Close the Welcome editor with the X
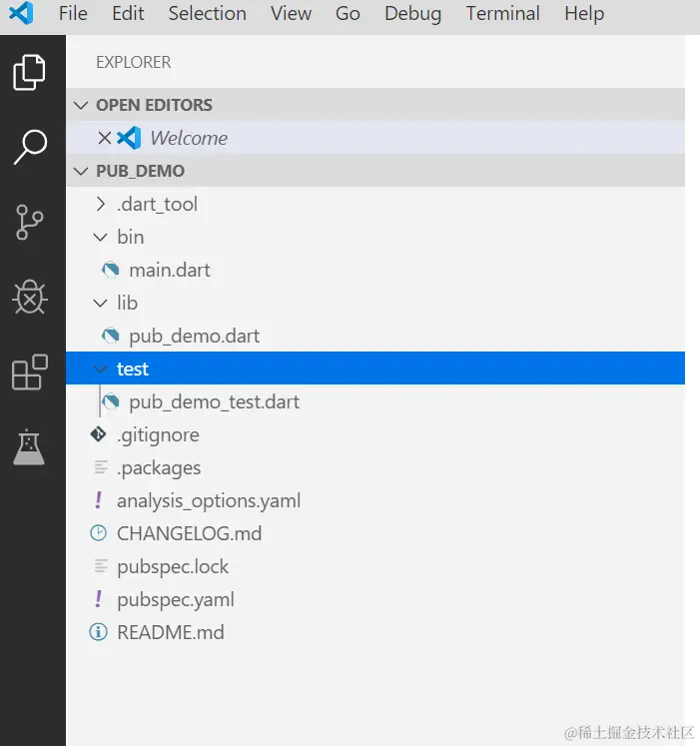Image resolution: width=700 pixels, height=746 pixels. pyautogui.click(x=104, y=138)
